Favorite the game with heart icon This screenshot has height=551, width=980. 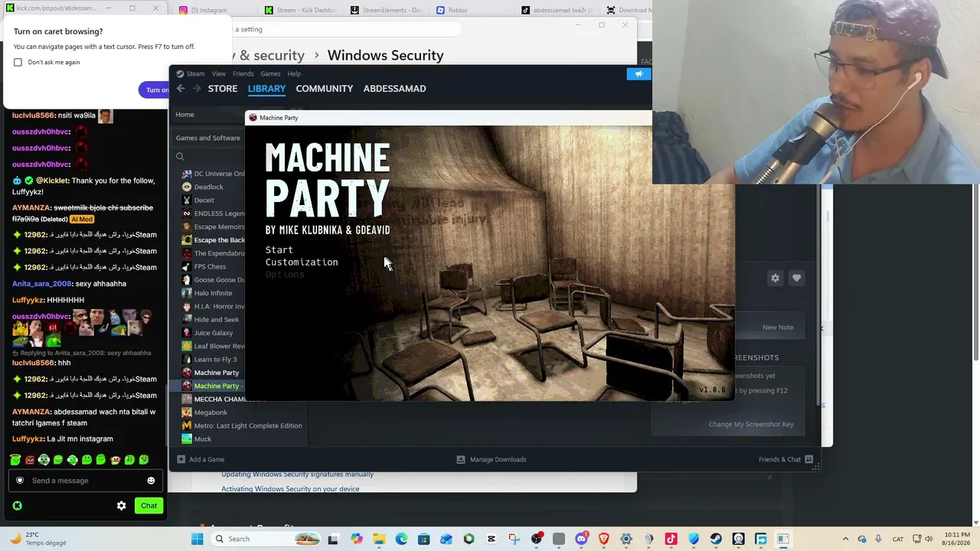[x=796, y=279]
